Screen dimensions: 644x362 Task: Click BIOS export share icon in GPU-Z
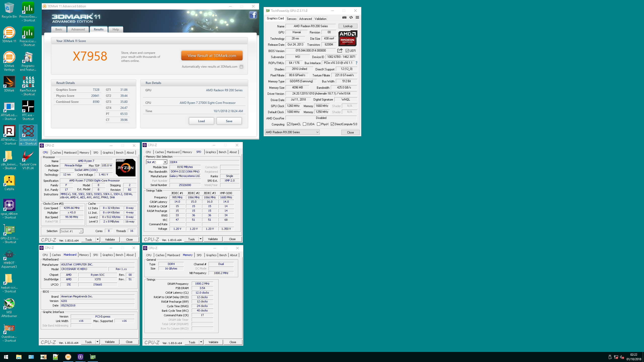point(340,51)
